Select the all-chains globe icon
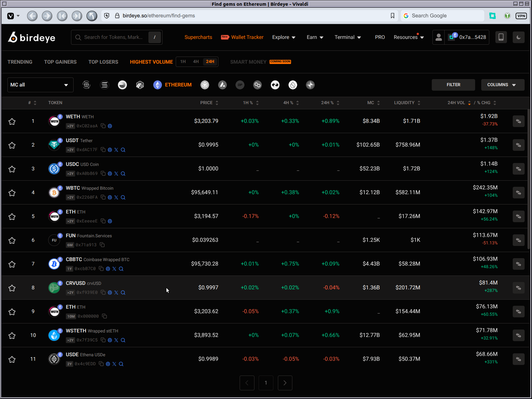532x399 pixels. [86, 85]
